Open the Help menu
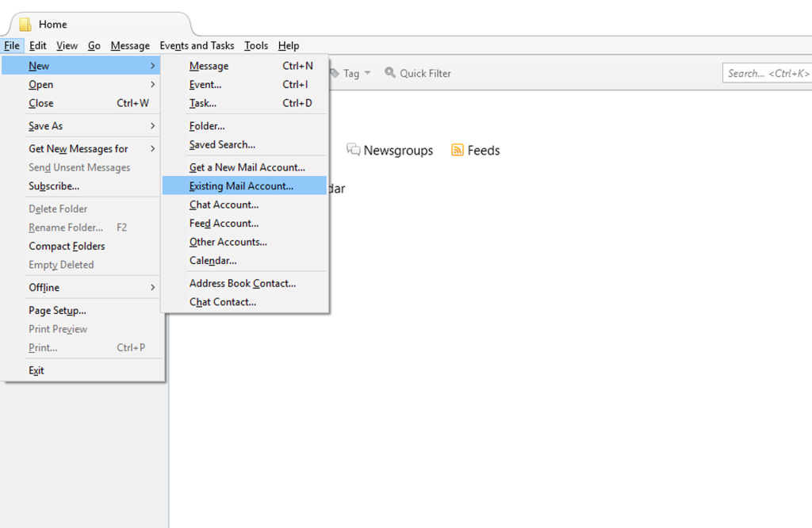Viewport: 812px width, 528px height. pos(289,45)
